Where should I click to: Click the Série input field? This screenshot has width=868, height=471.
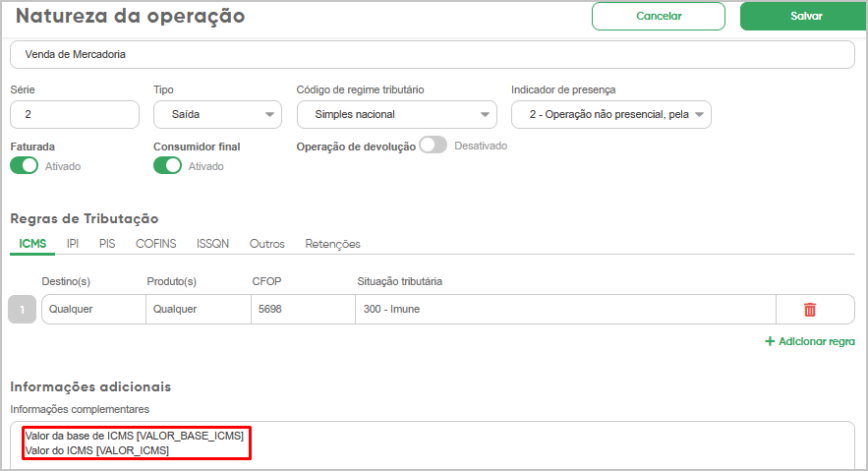click(75, 115)
